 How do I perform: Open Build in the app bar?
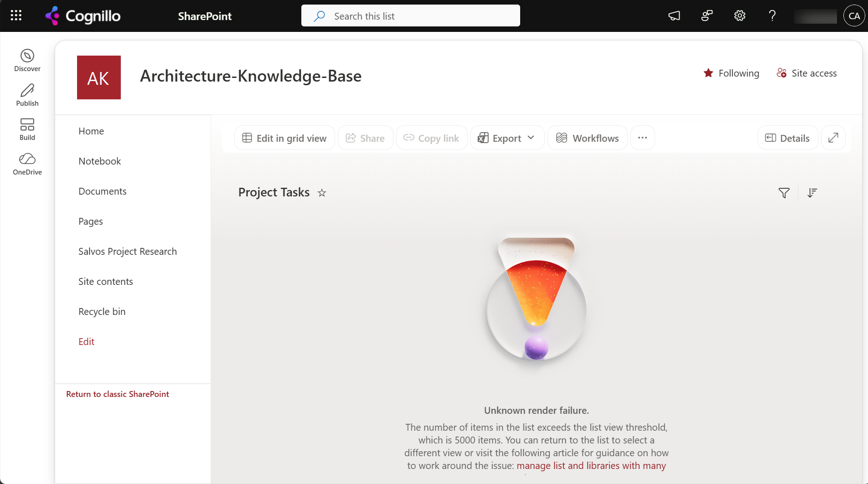click(27, 129)
